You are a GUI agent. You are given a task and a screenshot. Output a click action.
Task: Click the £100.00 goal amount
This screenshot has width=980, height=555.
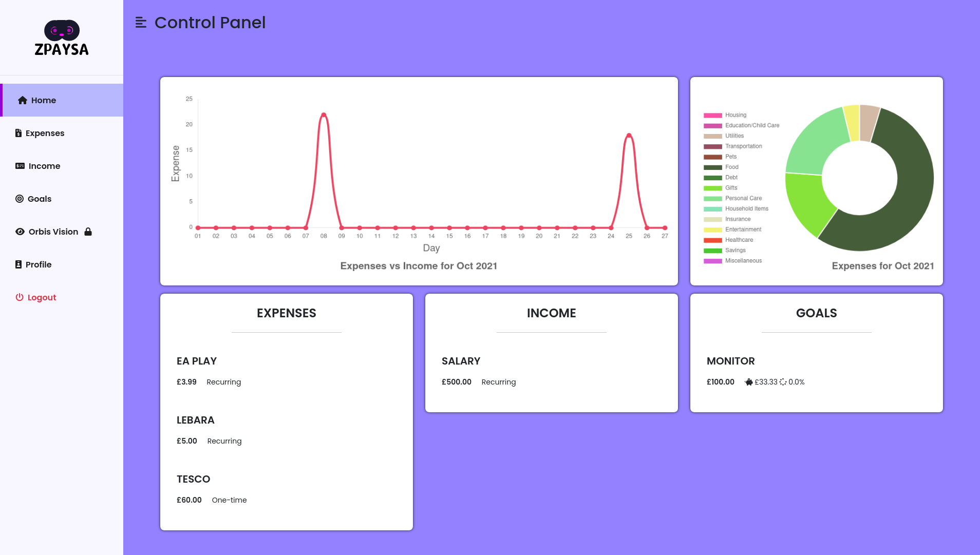click(721, 382)
